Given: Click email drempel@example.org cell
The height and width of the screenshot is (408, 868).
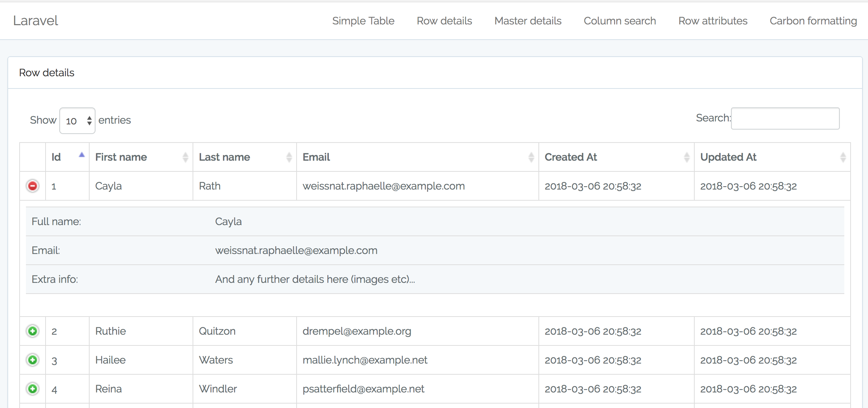Looking at the screenshot, I should click(x=357, y=331).
